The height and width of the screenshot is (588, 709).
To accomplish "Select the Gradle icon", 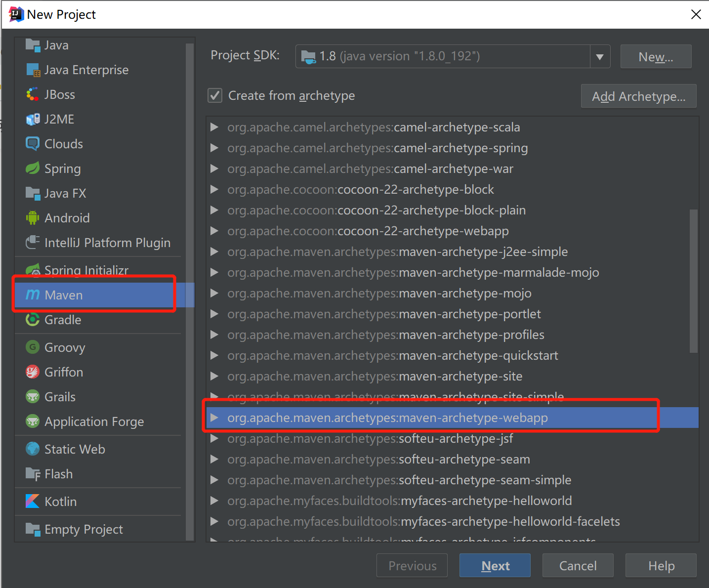I will pyautogui.click(x=33, y=320).
